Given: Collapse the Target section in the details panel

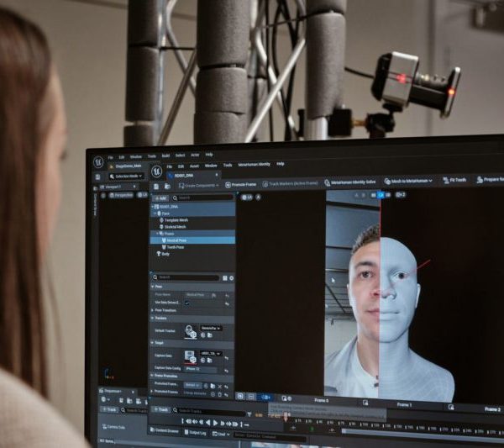Looking at the screenshot, I should [x=152, y=343].
